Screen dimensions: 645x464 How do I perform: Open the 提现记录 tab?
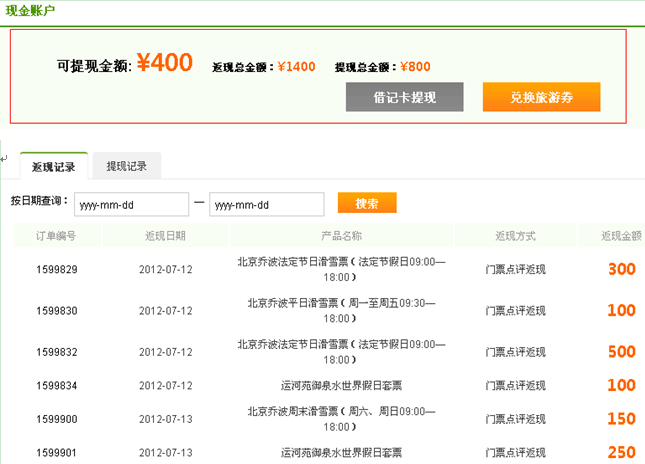click(127, 166)
